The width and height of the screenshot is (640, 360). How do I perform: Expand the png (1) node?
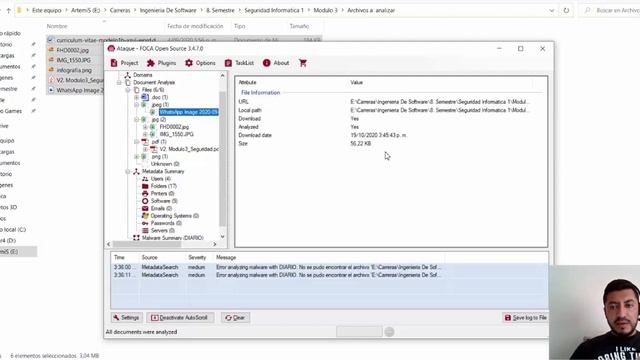(x=137, y=157)
